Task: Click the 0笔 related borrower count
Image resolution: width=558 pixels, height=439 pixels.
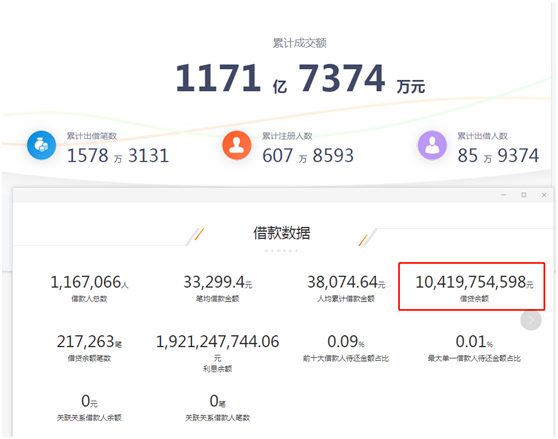Action: click(217, 401)
